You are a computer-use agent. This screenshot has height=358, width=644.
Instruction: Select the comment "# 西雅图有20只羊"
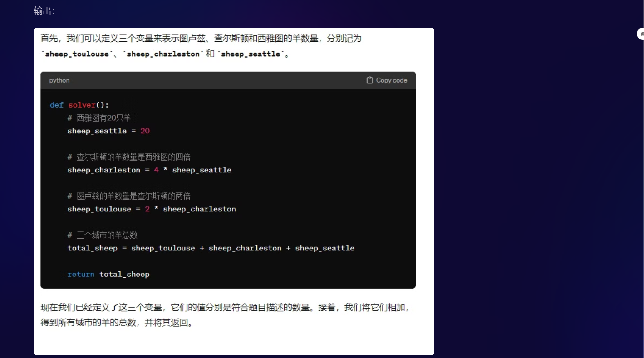tap(99, 118)
